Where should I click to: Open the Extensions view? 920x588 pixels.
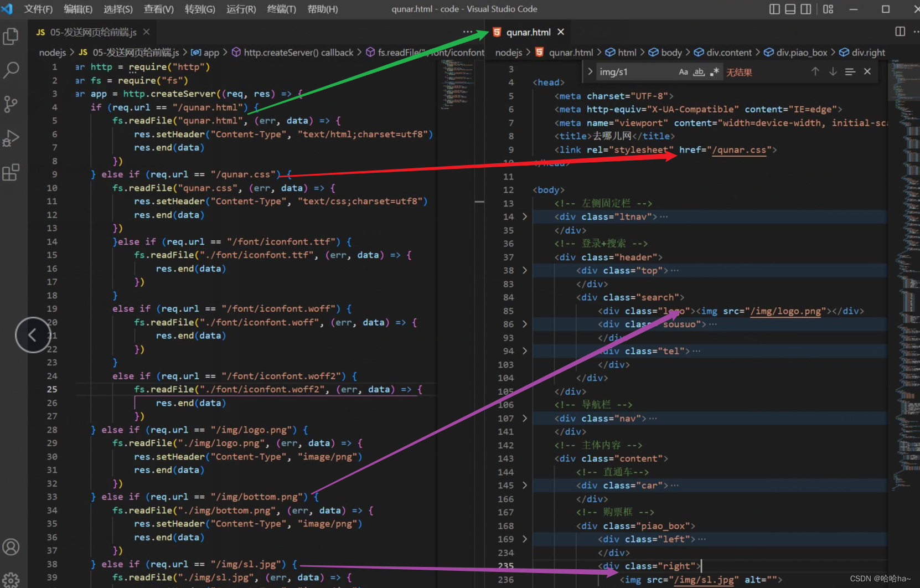tap(11, 172)
